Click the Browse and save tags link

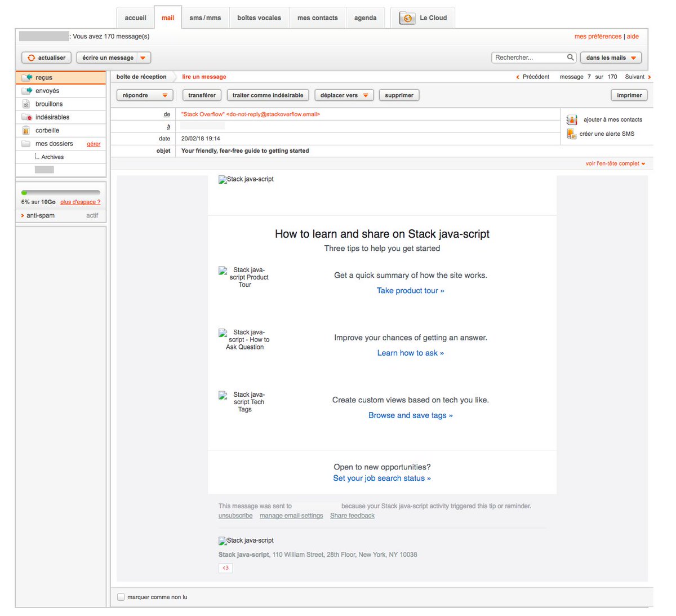[411, 415]
